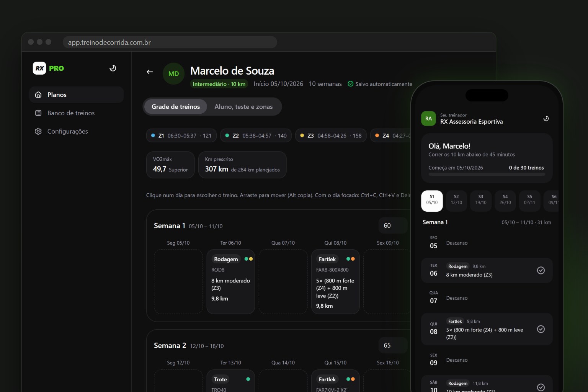Open the Trote TRO40 card on Ter 13/10
Screen dimensions: 588x392
click(231, 381)
